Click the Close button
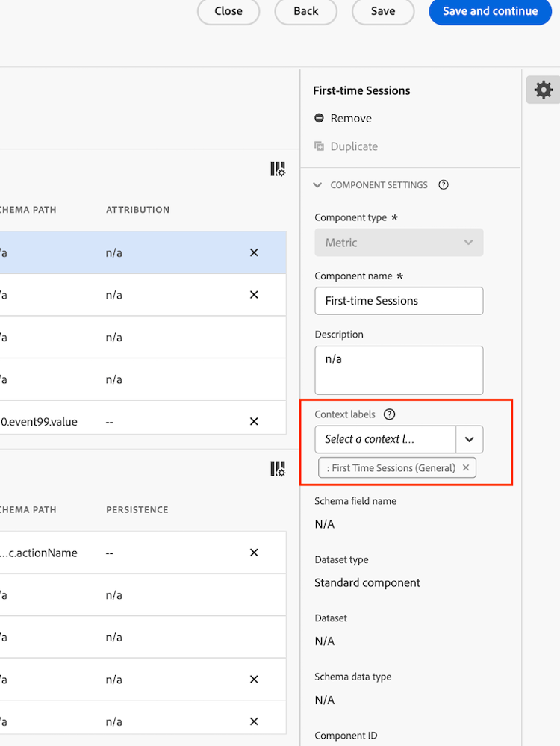Screen dimensions: 560x746 pyautogui.click(x=228, y=11)
